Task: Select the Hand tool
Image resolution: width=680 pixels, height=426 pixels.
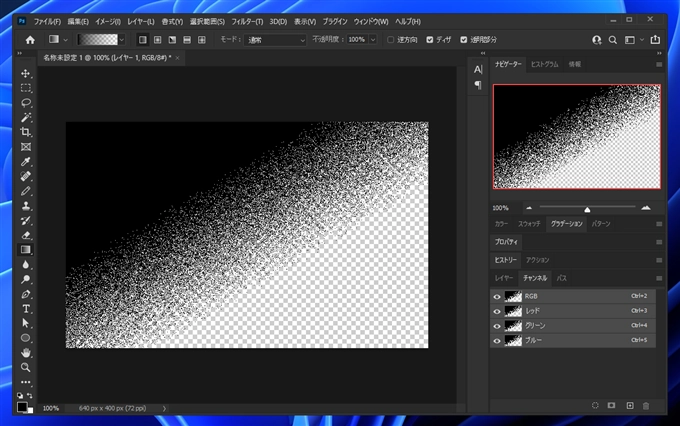Action: coord(26,353)
